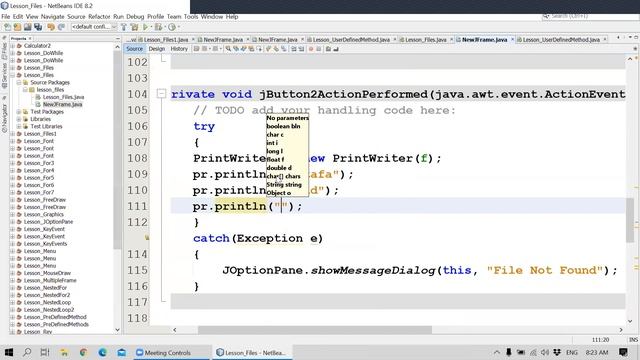Open the Debug menu
This screenshot has width=640, height=360.
click(135, 17)
